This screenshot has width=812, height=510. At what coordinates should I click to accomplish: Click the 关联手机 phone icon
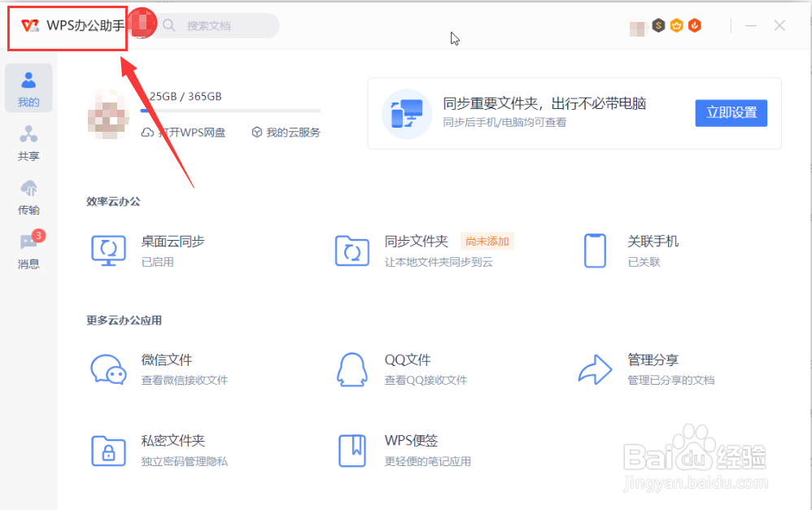(595, 251)
